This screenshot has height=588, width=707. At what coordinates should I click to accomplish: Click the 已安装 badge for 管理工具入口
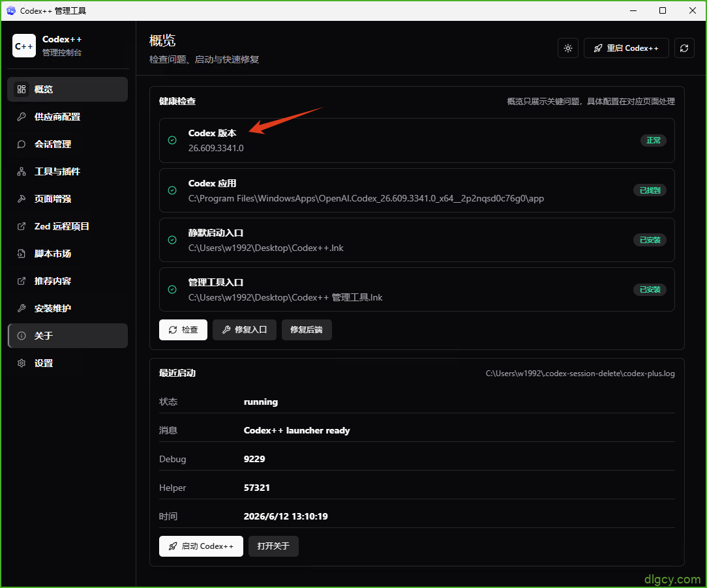coord(650,289)
